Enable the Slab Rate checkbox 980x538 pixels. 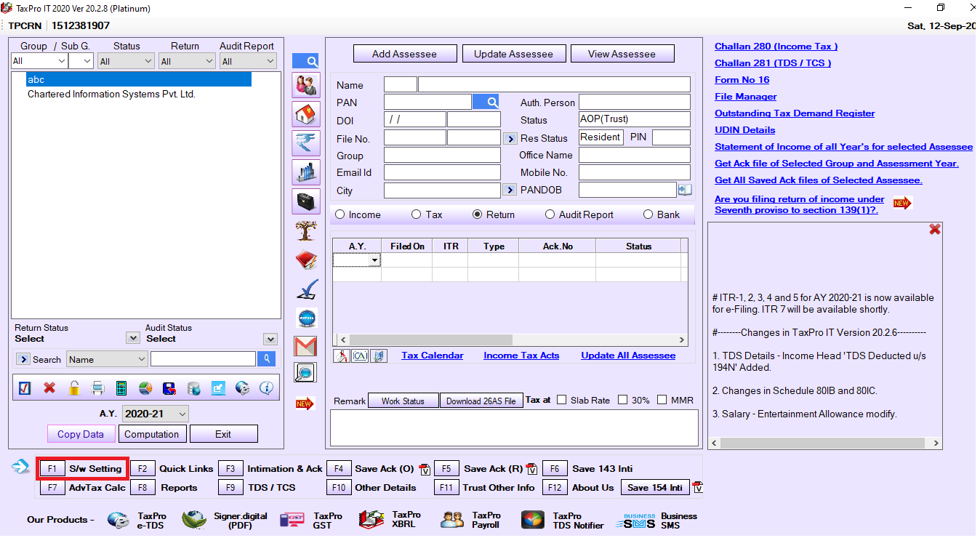(561, 400)
